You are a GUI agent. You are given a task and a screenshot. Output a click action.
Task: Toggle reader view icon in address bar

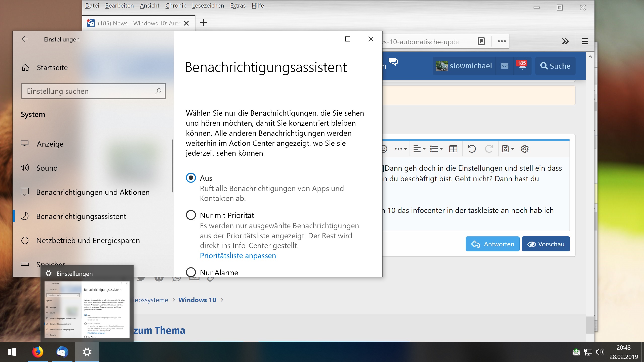[481, 41]
